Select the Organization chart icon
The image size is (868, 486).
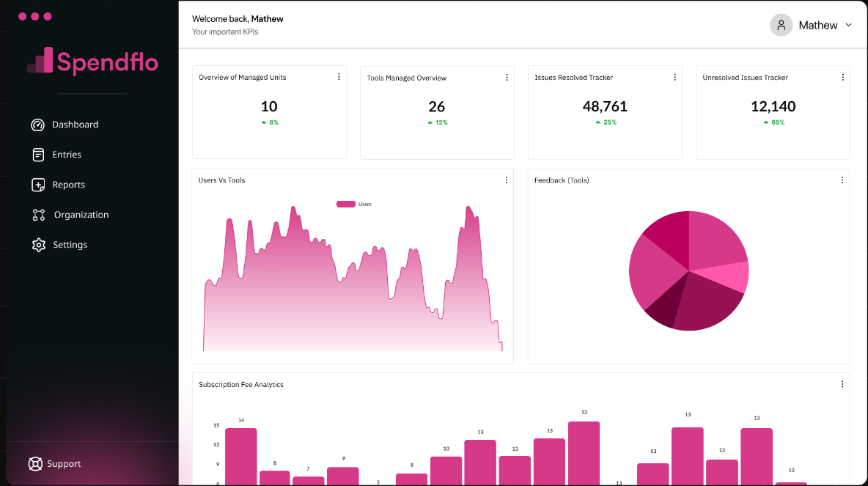click(38, 215)
